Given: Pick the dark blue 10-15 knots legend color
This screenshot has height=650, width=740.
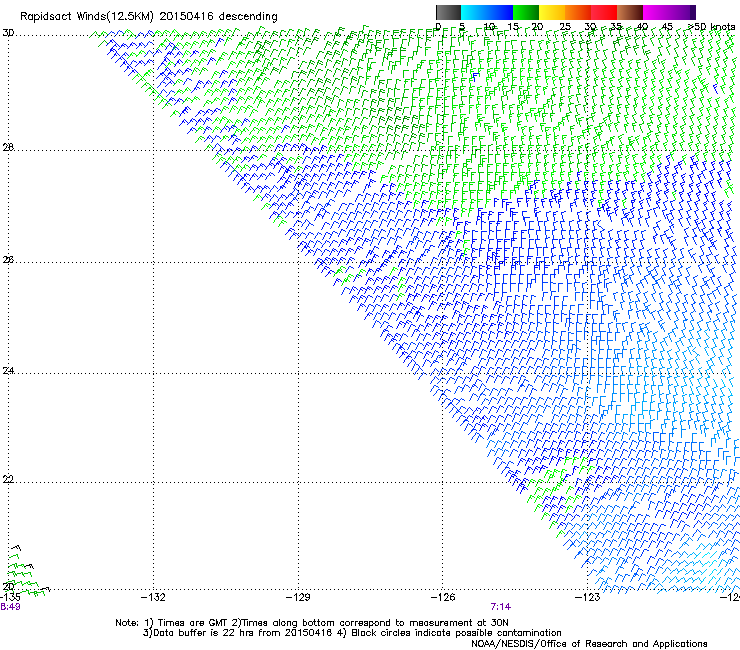Looking at the screenshot, I should (x=500, y=12).
